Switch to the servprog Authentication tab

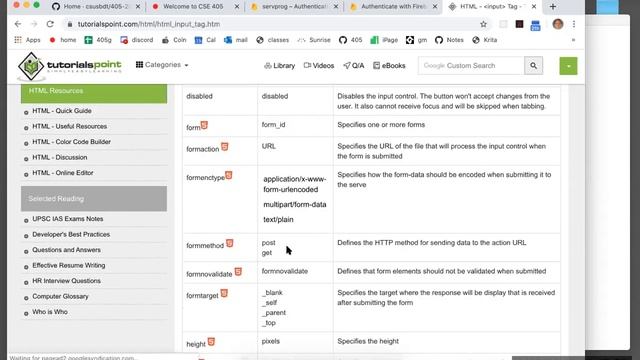tap(294, 7)
